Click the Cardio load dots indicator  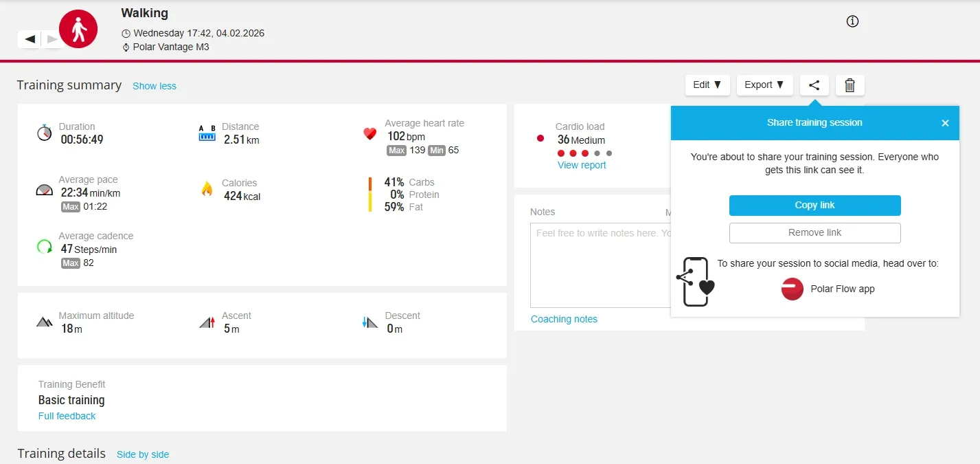click(x=584, y=153)
